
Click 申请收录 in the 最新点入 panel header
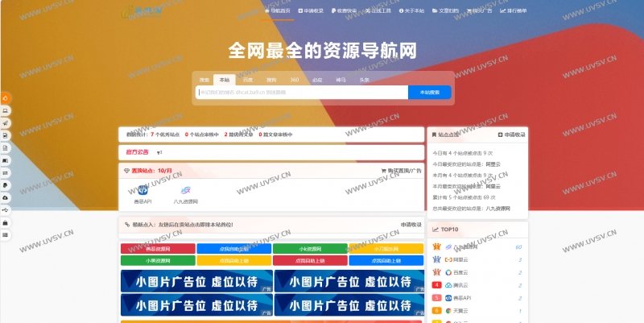[x=411, y=225]
